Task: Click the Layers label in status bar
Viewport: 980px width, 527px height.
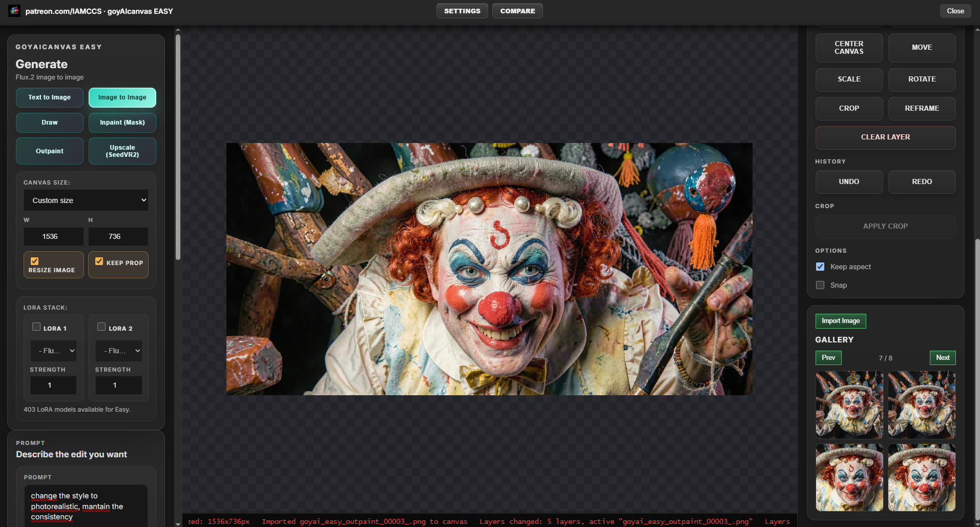Action: click(x=777, y=521)
